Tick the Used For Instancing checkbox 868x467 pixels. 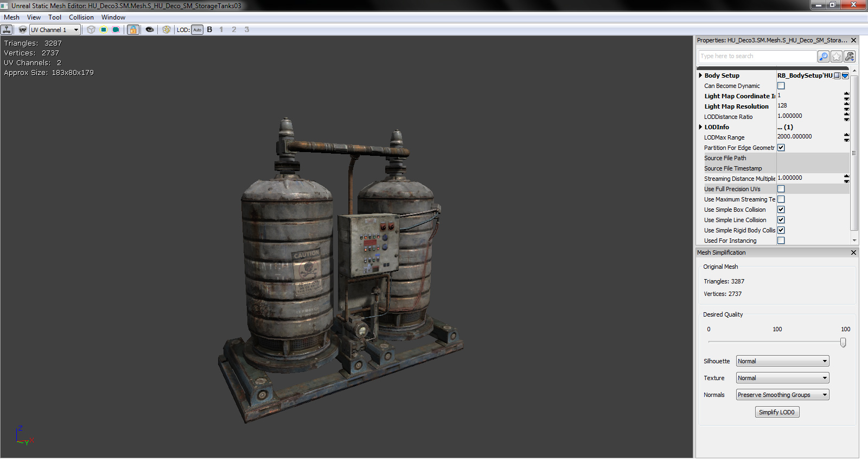[781, 241]
